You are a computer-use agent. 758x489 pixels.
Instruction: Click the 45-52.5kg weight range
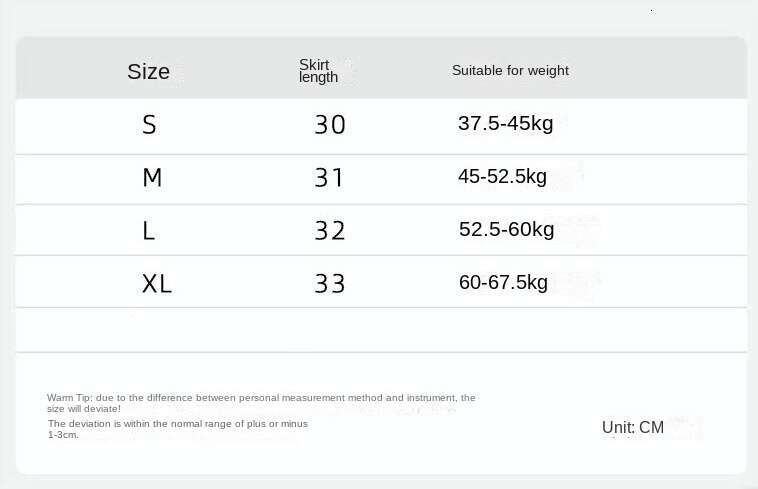(502, 177)
